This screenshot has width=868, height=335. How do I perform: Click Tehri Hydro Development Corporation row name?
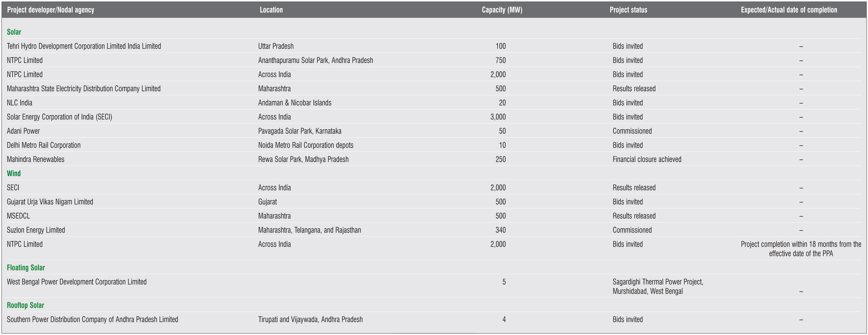84,46
